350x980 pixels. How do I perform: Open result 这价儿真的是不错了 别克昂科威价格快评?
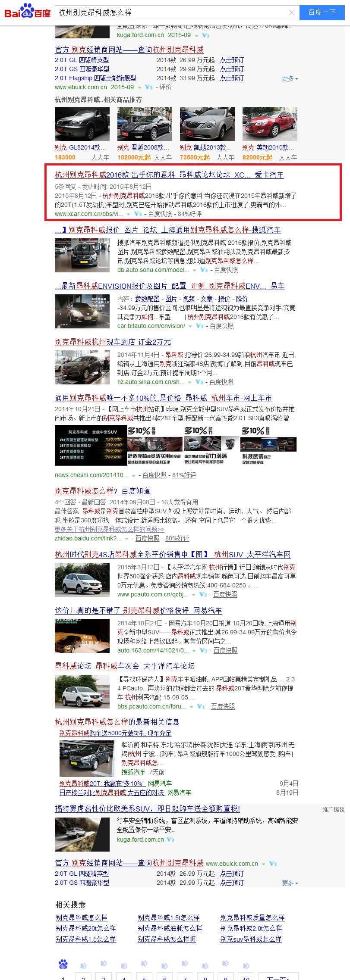pos(139,610)
